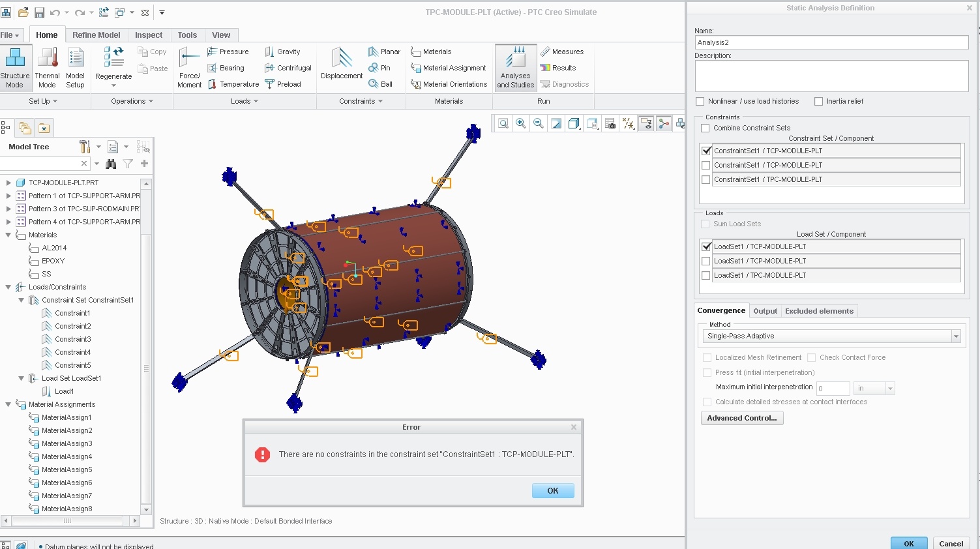Click into the analysis Name field
This screenshot has width=980, height=549.
(831, 42)
